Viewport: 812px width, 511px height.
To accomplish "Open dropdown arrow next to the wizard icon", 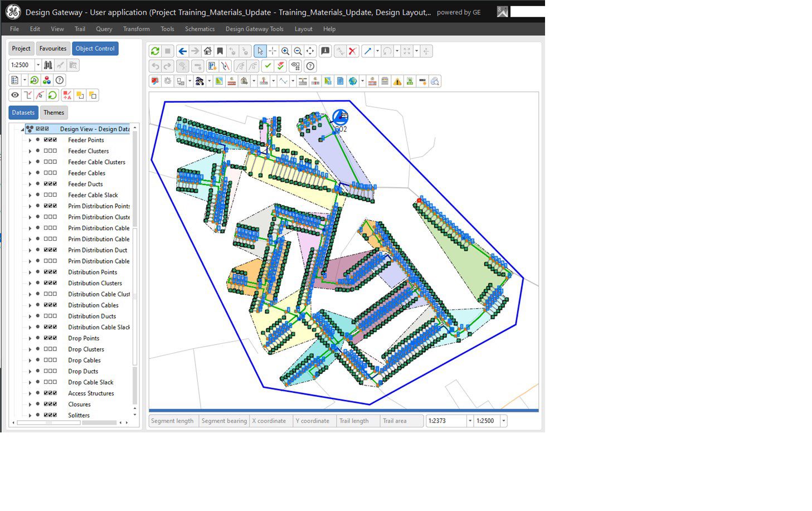I will (x=209, y=81).
